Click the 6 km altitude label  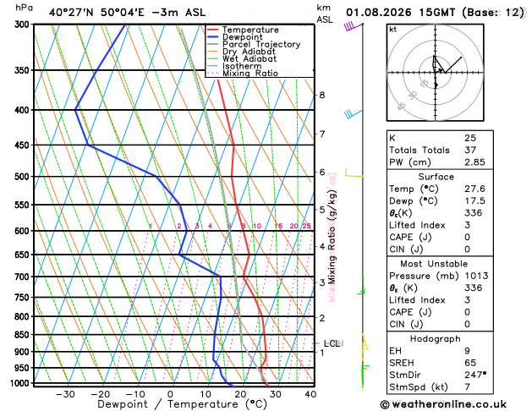point(322,173)
